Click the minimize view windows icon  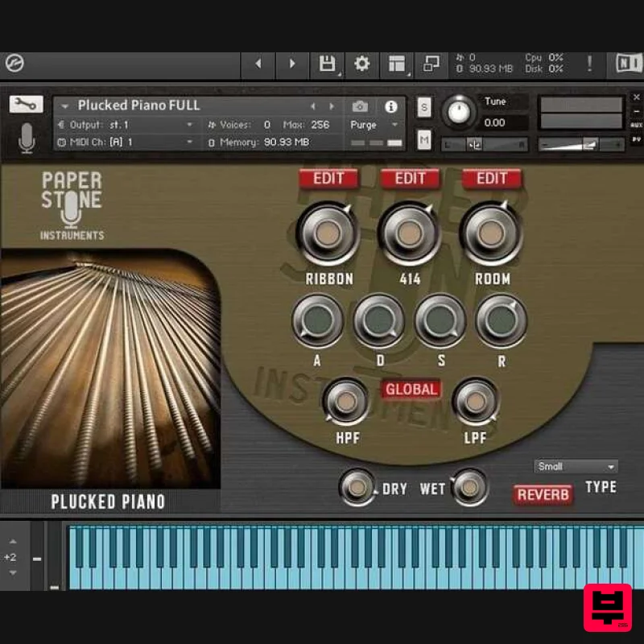(431, 64)
